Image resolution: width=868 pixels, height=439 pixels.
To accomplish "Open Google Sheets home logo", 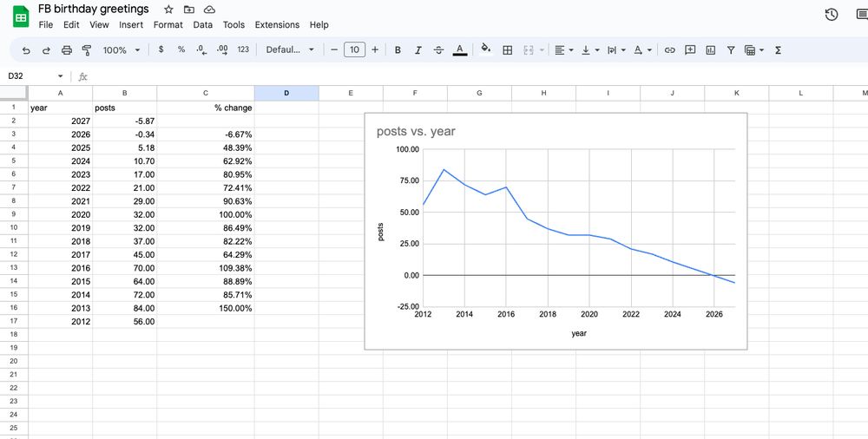I will click(21, 16).
